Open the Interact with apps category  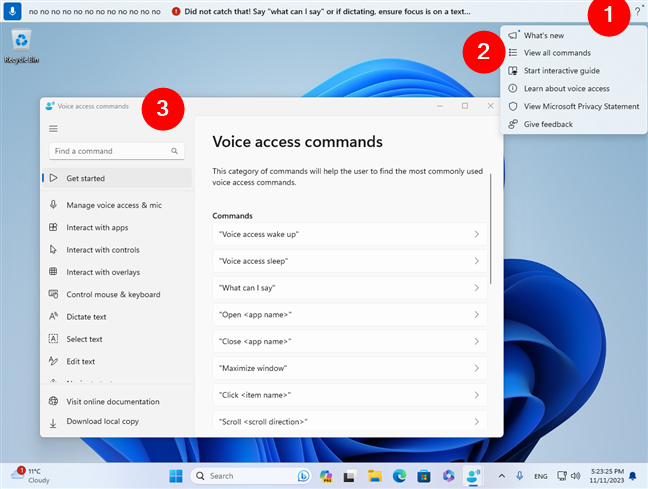(117, 227)
